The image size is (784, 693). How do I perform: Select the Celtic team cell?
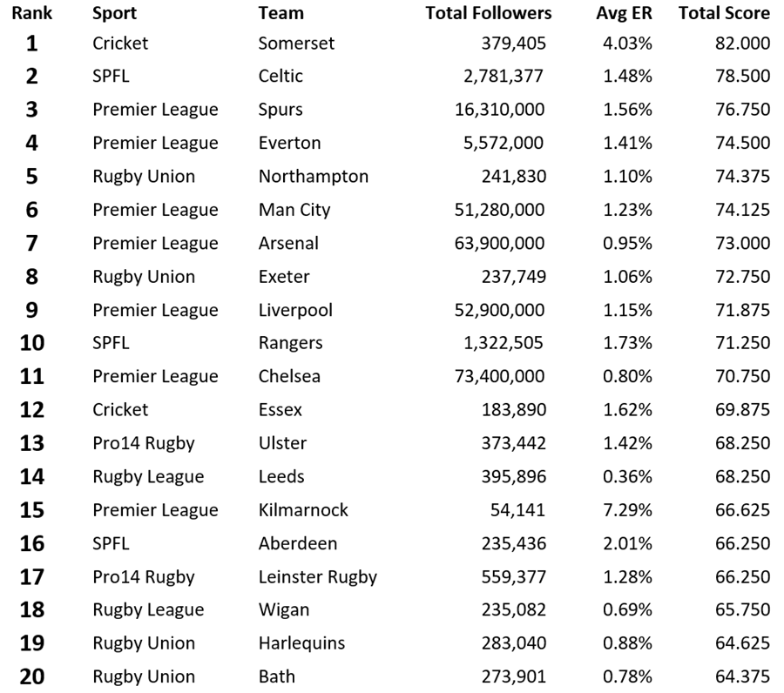[280, 76]
